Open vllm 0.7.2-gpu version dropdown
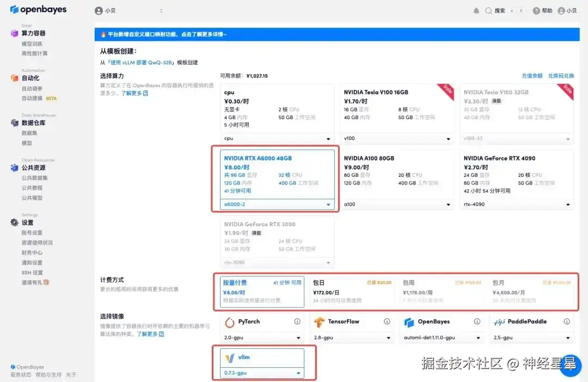Screen dimensions: 588x382 [x=262, y=373]
